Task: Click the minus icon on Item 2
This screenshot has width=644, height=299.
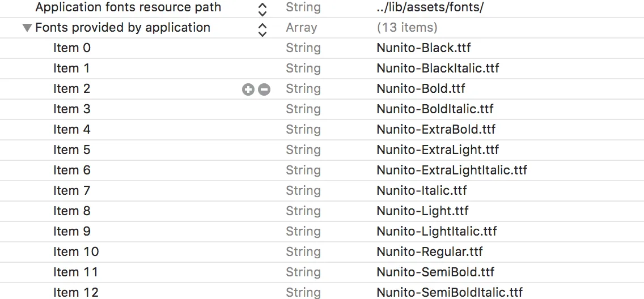Action: pos(264,89)
